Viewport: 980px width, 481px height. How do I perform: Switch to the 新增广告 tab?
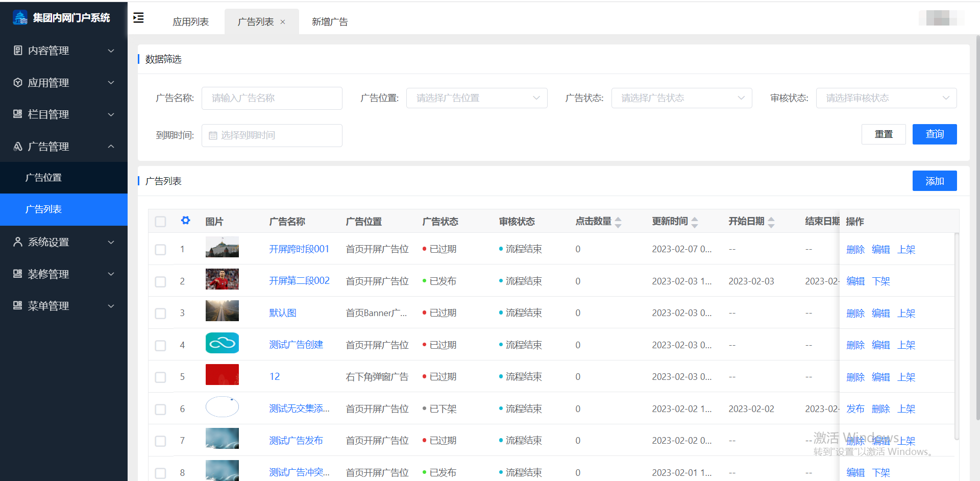[x=330, y=22]
